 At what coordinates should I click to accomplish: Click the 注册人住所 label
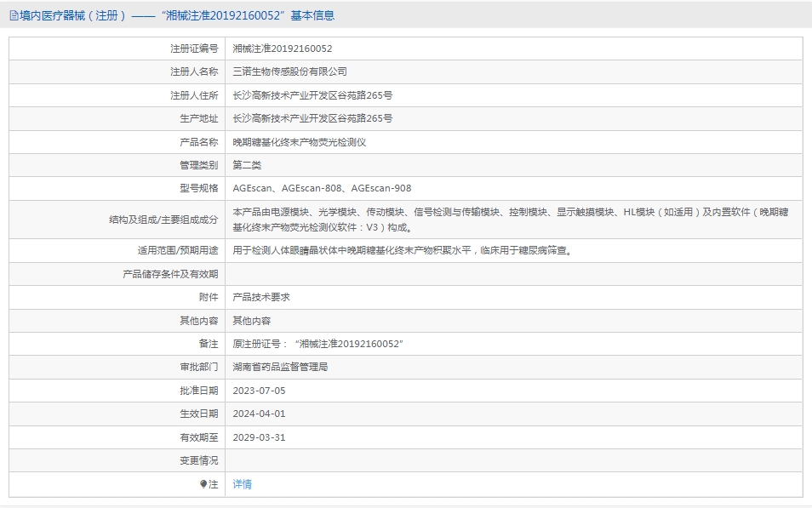click(194, 96)
